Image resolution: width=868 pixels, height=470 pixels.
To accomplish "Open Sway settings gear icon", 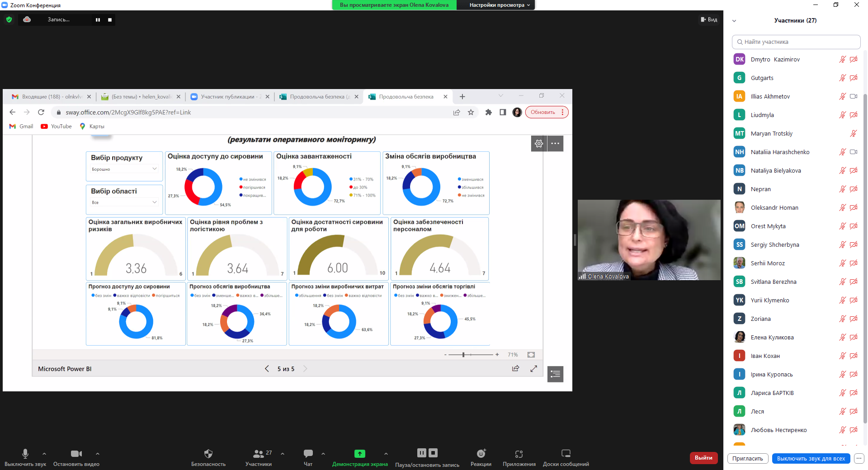I will pyautogui.click(x=539, y=143).
